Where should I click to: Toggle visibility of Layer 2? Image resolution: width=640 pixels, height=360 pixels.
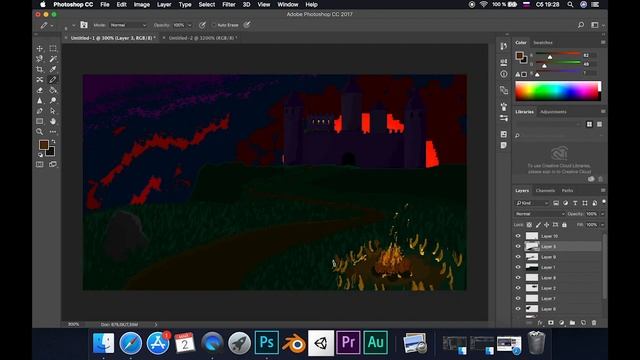pyautogui.click(x=518, y=288)
